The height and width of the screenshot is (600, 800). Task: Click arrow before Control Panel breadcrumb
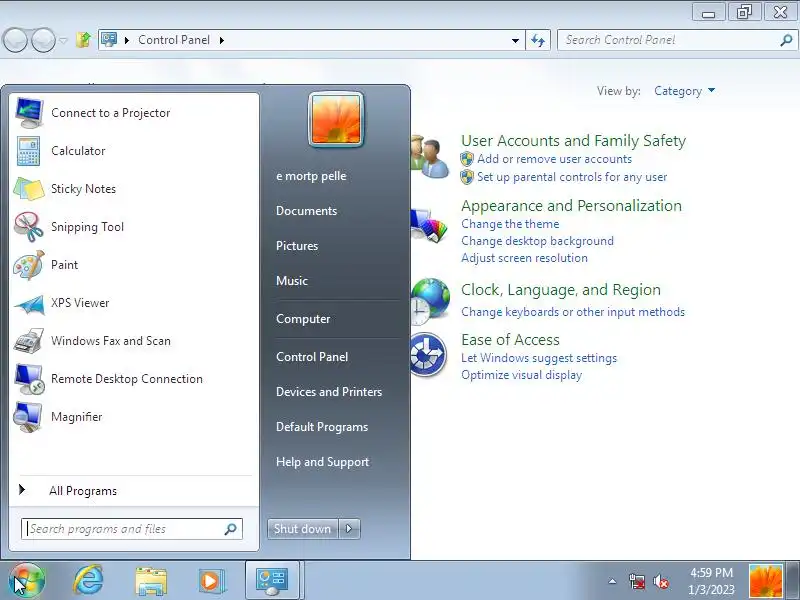tap(127, 40)
